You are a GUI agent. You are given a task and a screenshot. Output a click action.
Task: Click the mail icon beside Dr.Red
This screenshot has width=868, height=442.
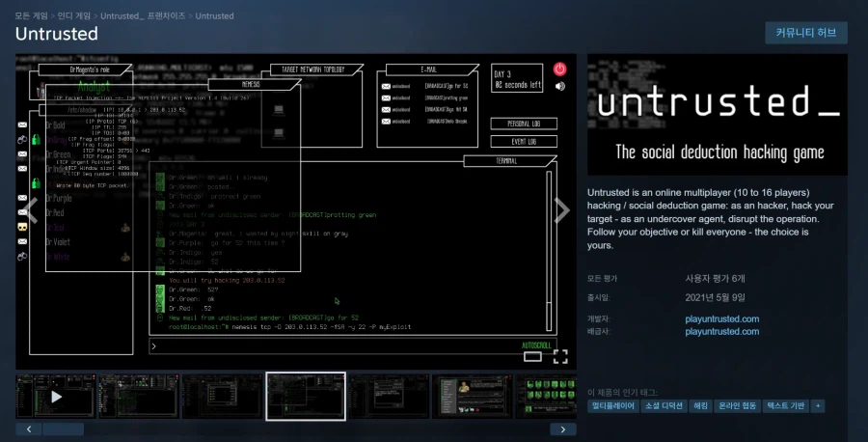click(x=22, y=212)
